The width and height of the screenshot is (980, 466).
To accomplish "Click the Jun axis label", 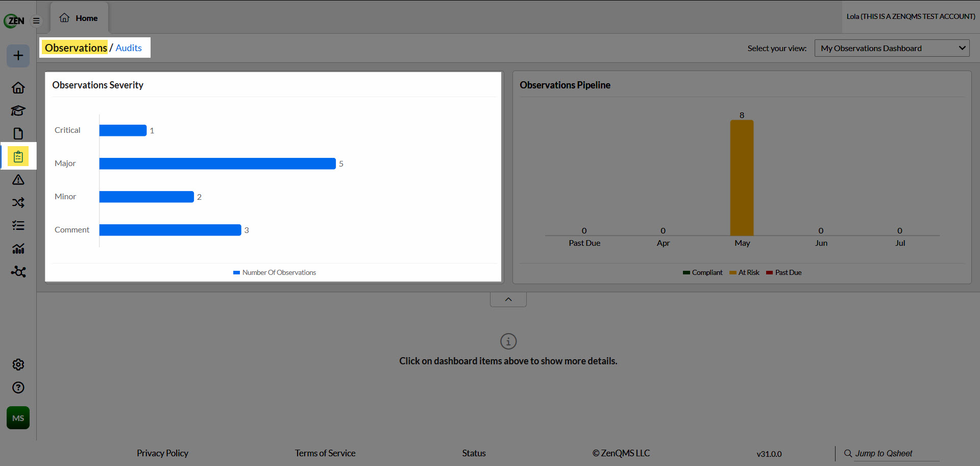I will coord(821,243).
